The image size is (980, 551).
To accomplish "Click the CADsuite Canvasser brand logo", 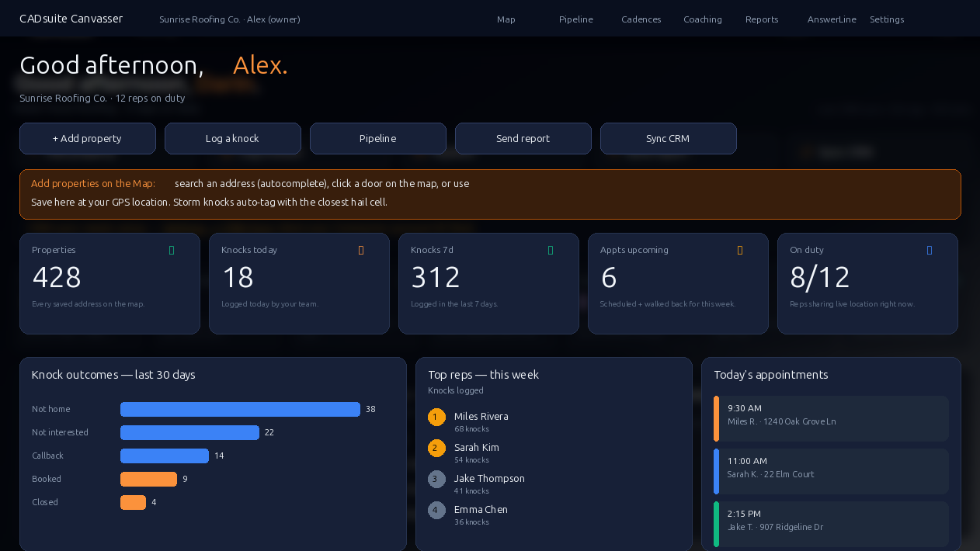I will 71,19.
